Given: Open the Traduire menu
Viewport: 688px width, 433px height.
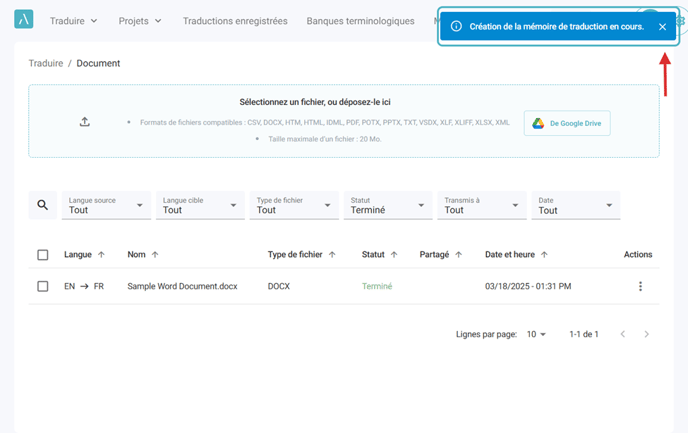Looking at the screenshot, I should click(73, 21).
